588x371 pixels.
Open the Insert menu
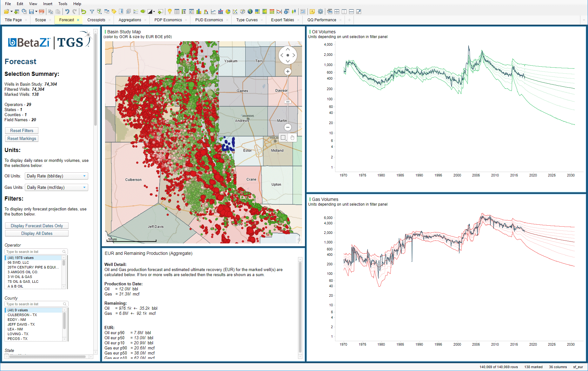[48, 4]
